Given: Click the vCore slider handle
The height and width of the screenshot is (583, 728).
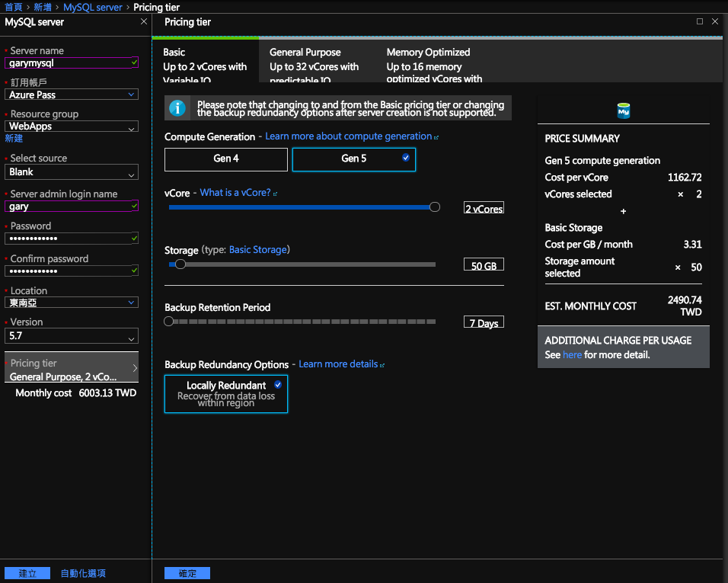Looking at the screenshot, I should pos(435,207).
